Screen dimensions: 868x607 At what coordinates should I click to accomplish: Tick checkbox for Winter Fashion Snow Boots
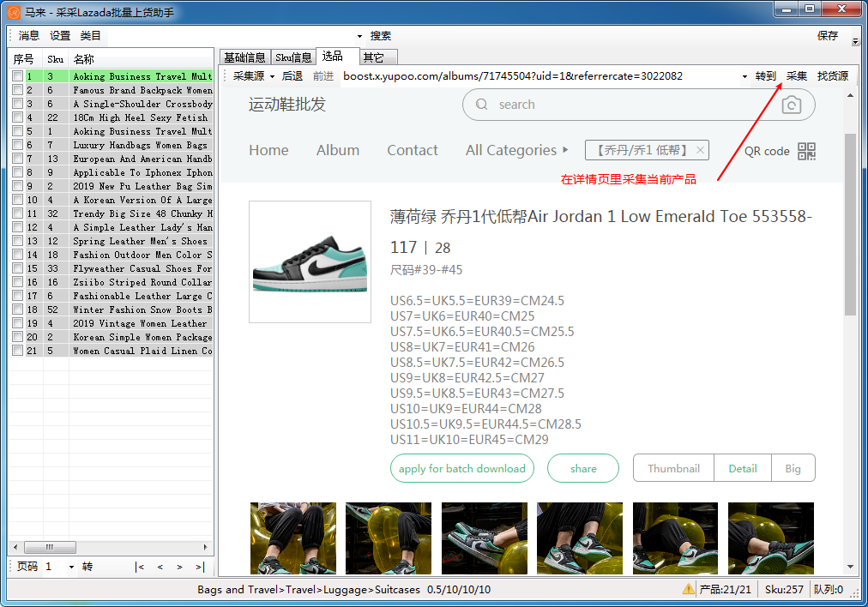tap(18, 310)
